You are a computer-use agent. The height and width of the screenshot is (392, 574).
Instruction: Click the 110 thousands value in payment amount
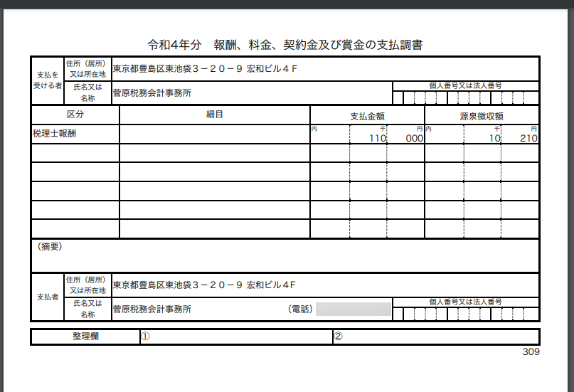[x=376, y=139]
